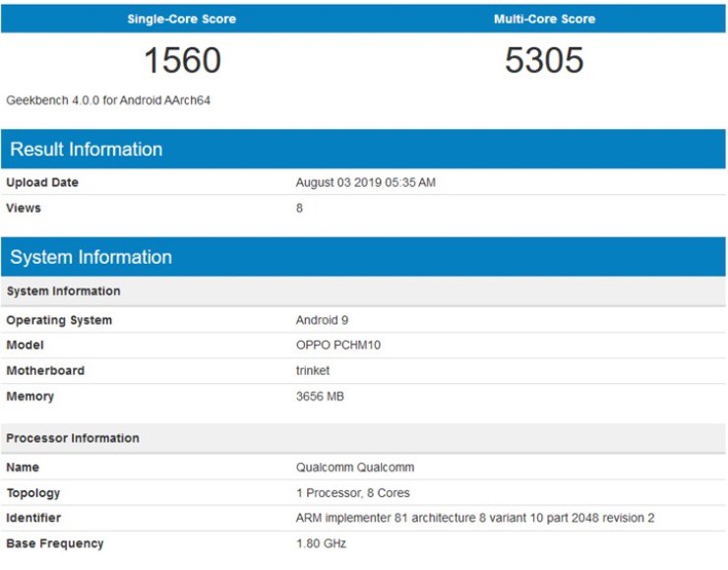Select the trinket motherboard value
The height and width of the screenshot is (570, 728).
coord(313,371)
